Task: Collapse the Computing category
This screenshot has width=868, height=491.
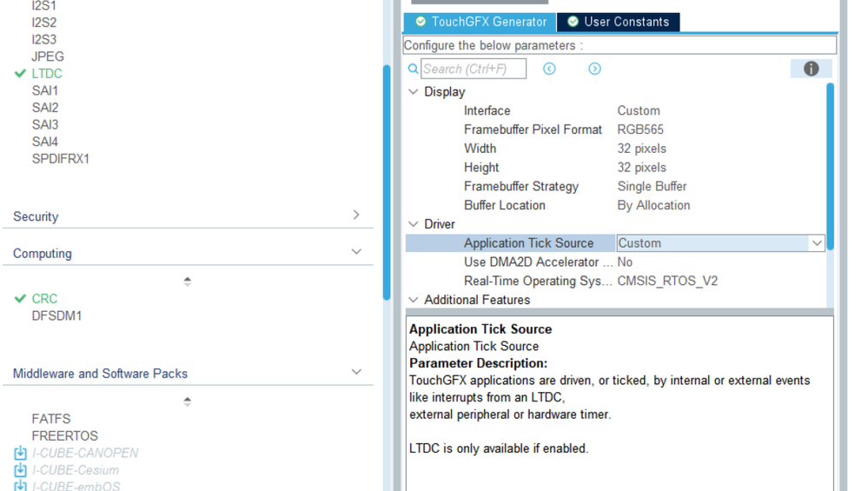Action: [355, 252]
